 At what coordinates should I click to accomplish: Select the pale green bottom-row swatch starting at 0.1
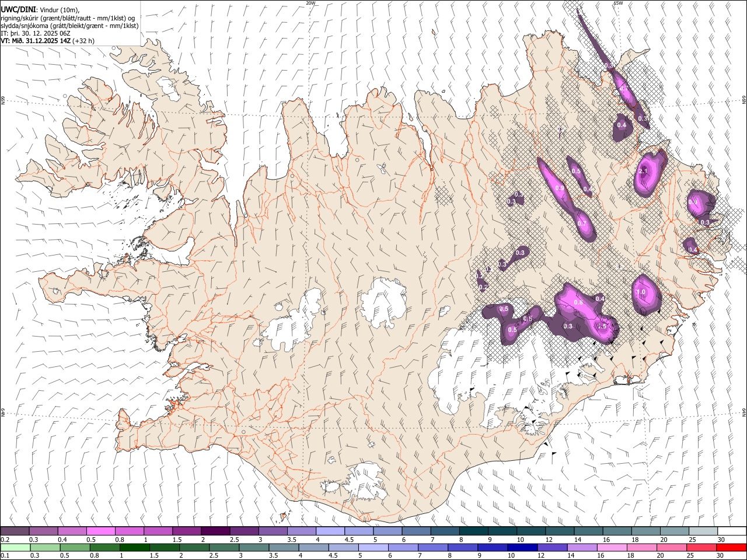click(15, 547)
